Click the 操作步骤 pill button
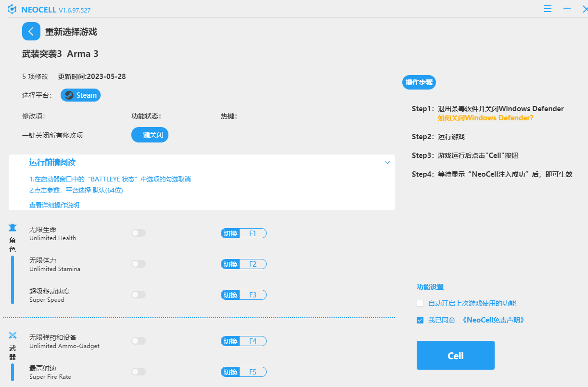Viewport: 588px width, 387px height. pyautogui.click(x=419, y=82)
